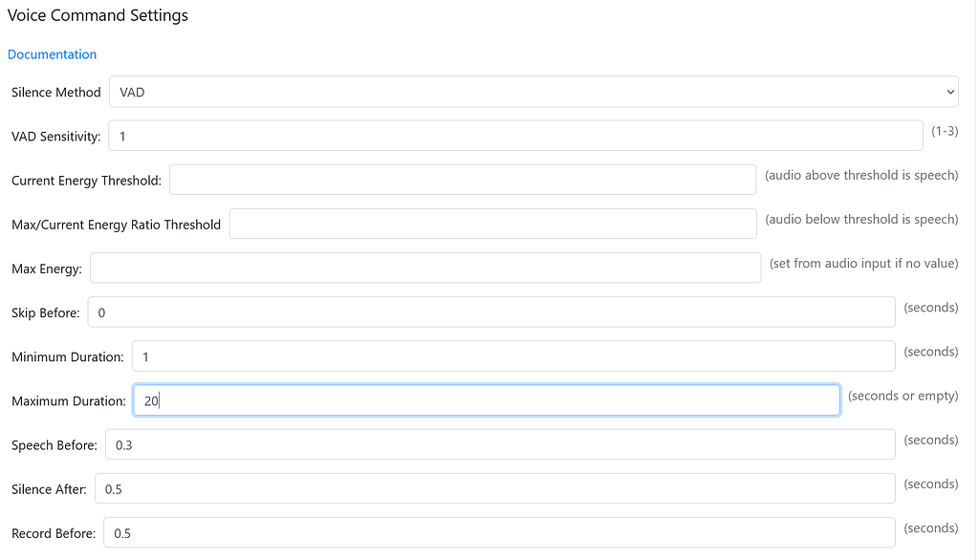Focus the Skip Before input
Viewport: 979px width, 560px height.
pyautogui.click(x=491, y=312)
